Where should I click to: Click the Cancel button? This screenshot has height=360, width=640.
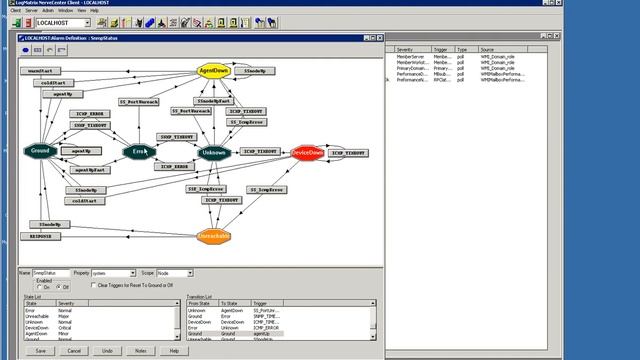[x=74, y=351]
